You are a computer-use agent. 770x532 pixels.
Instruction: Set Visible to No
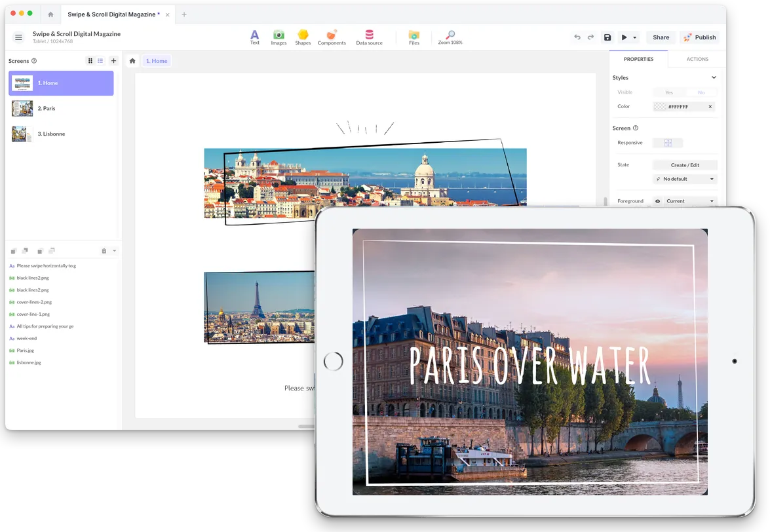tap(701, 92)
